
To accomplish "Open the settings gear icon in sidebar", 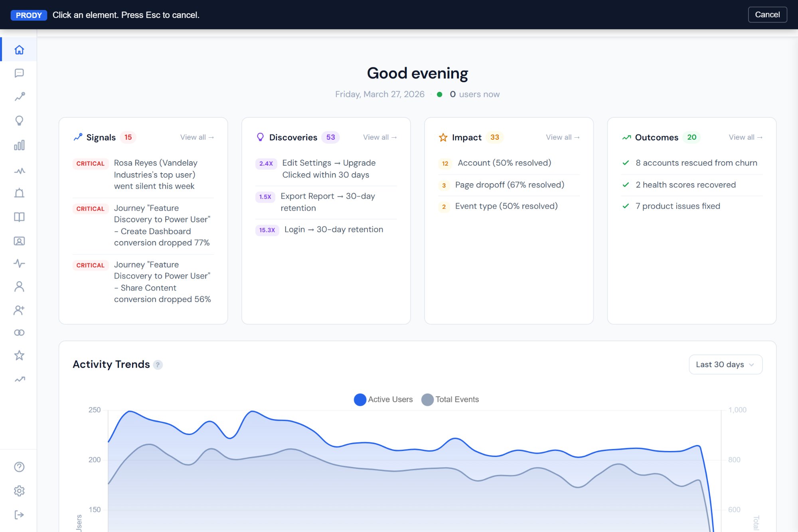I will (19, 491).
